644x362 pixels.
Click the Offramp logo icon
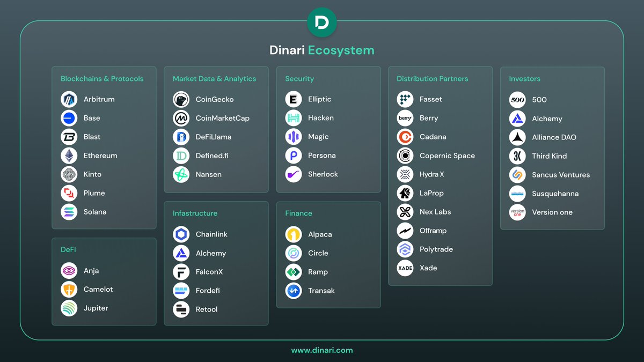[405, 231]
